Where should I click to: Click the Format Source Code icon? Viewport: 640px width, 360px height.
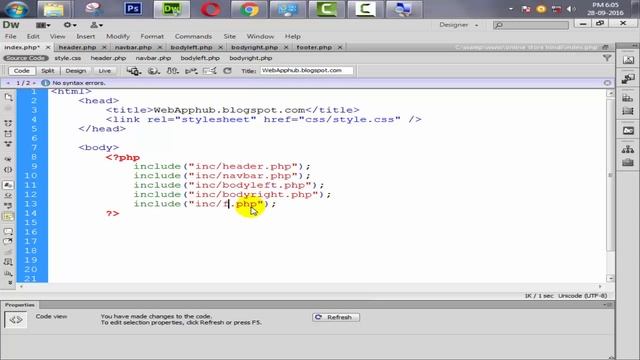coord(8,273)
